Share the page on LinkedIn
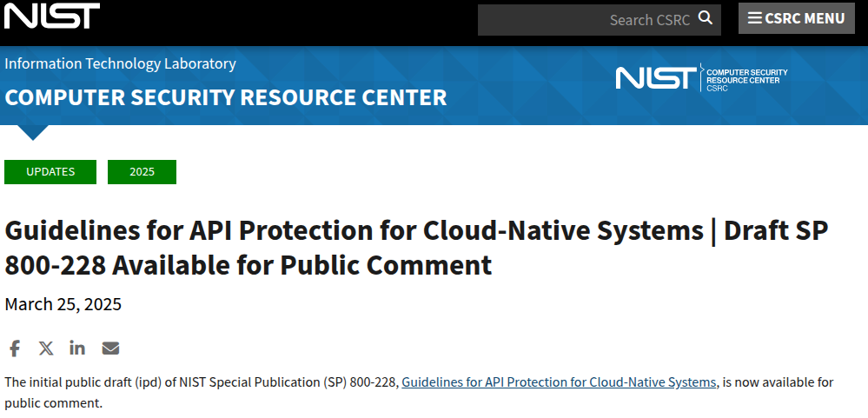This screenshot has height=418, width=868. 77,348
